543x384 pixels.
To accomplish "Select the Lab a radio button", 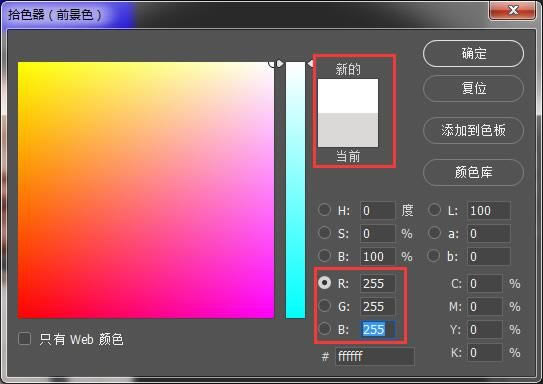I will click(x=434, y=233).
